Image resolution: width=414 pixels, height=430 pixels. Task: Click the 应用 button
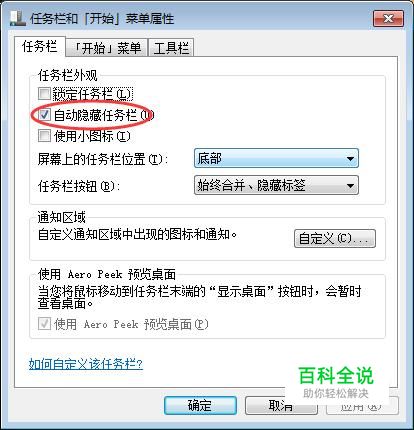click(362, 405)
